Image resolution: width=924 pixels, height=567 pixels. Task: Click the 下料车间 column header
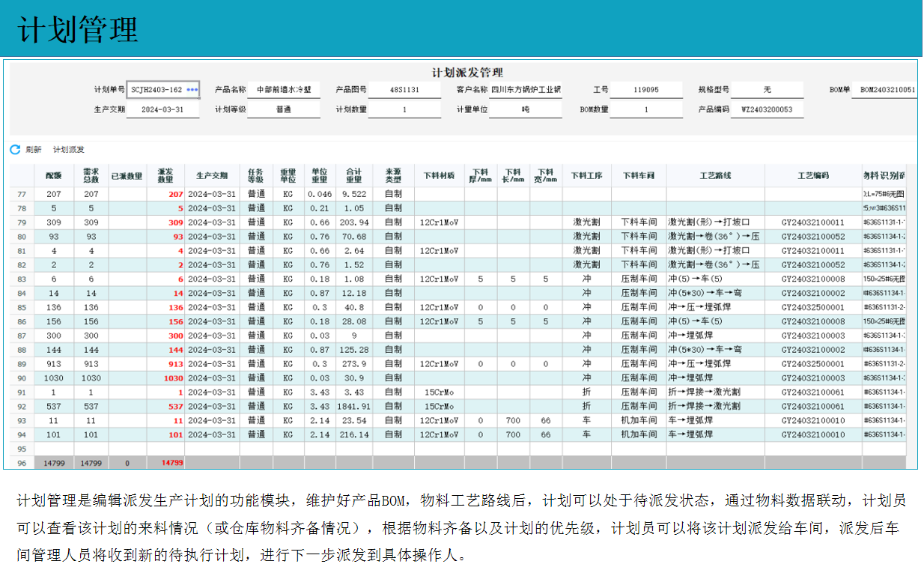coord(639,175)
